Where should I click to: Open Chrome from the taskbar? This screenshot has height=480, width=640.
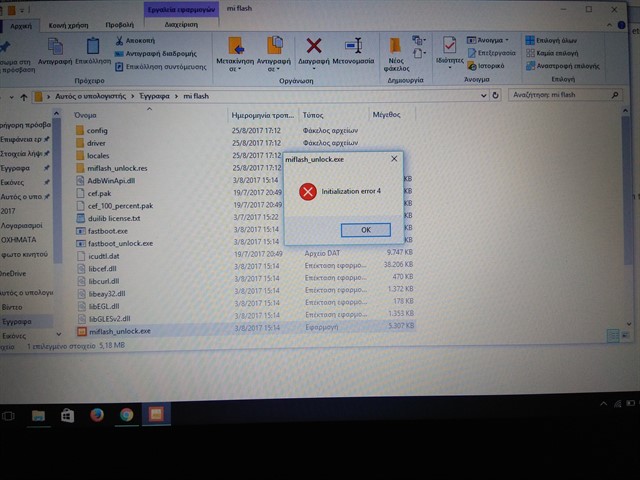(x=127, y=415)
